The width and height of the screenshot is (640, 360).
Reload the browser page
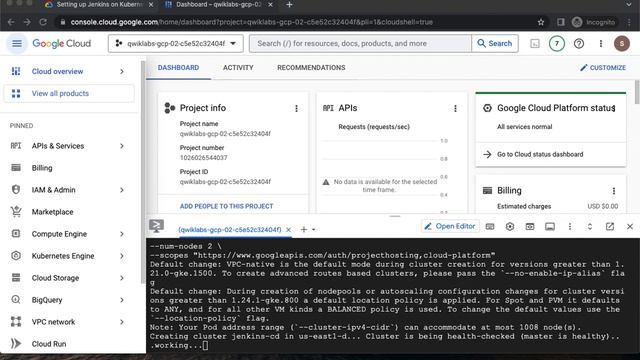click(x=43, y=22)
